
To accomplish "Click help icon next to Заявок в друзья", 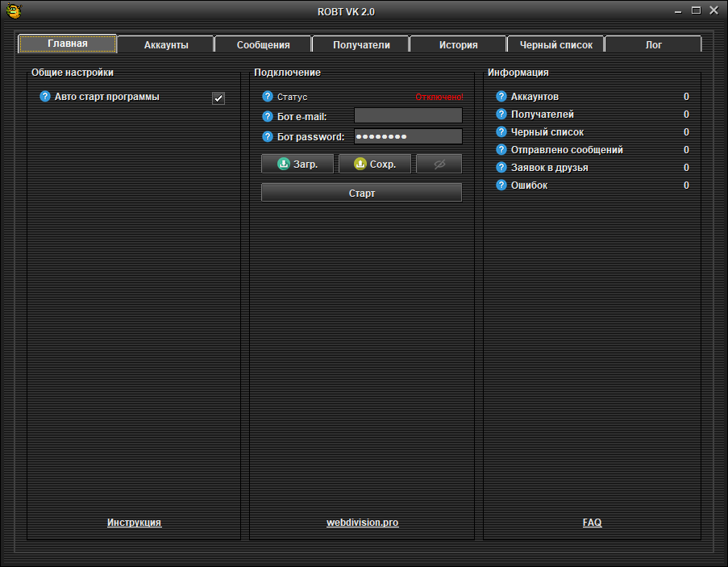I will pos(501,168).
